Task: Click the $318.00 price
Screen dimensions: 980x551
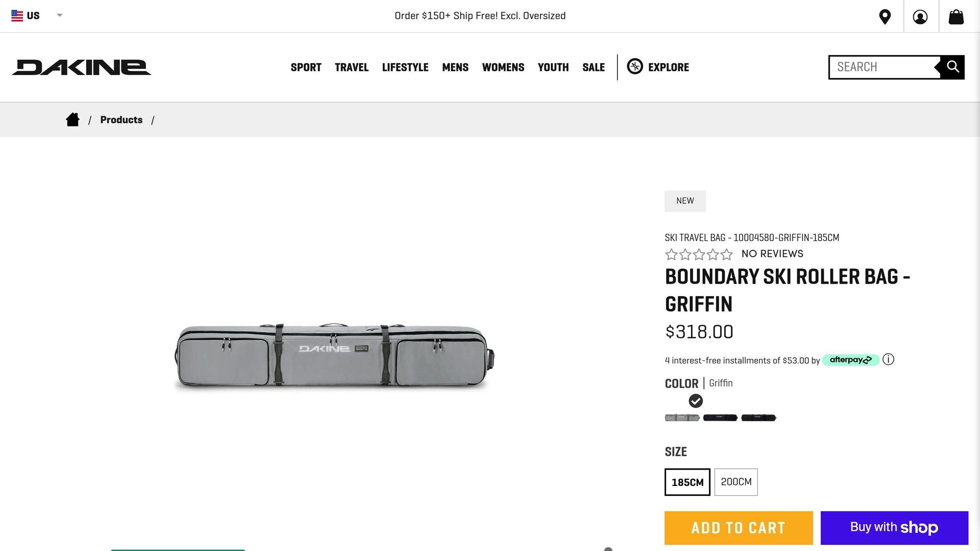Action: [699, 332]
